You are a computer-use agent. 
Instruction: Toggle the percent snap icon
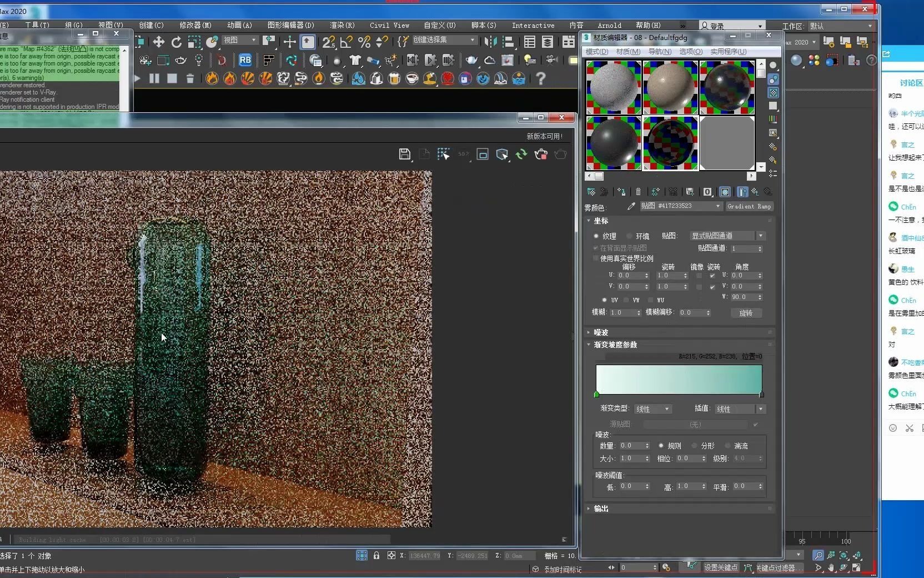364,42
